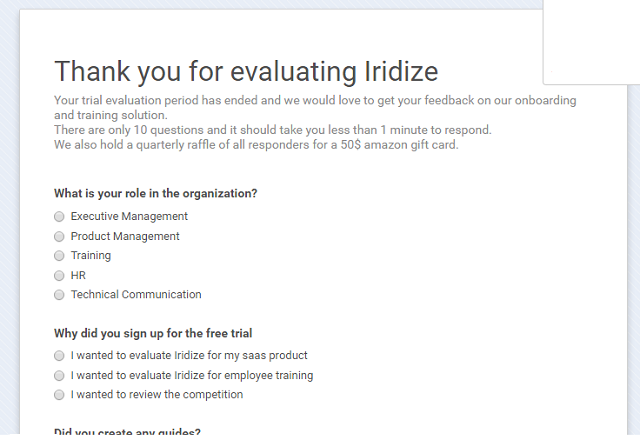Click the employee training option label

tap(192, 376)
